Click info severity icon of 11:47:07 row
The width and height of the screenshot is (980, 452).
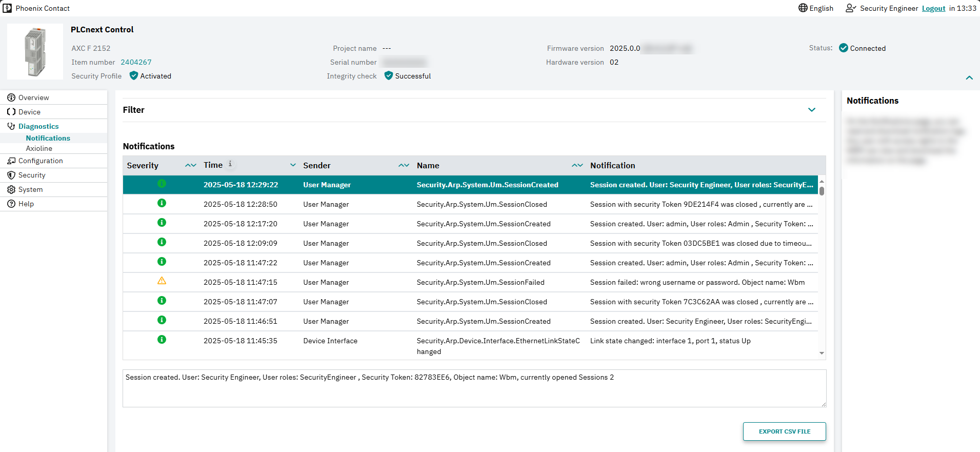[x=162, y=300]
